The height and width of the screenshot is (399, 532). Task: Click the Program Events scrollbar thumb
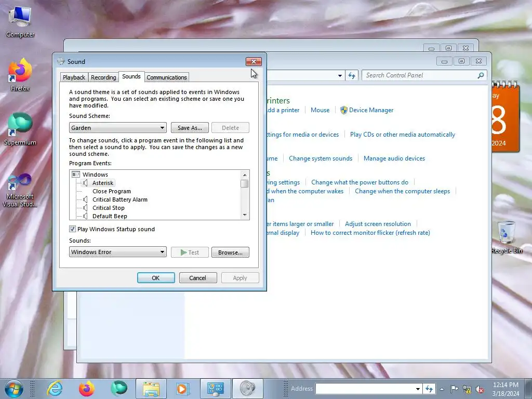245,183
